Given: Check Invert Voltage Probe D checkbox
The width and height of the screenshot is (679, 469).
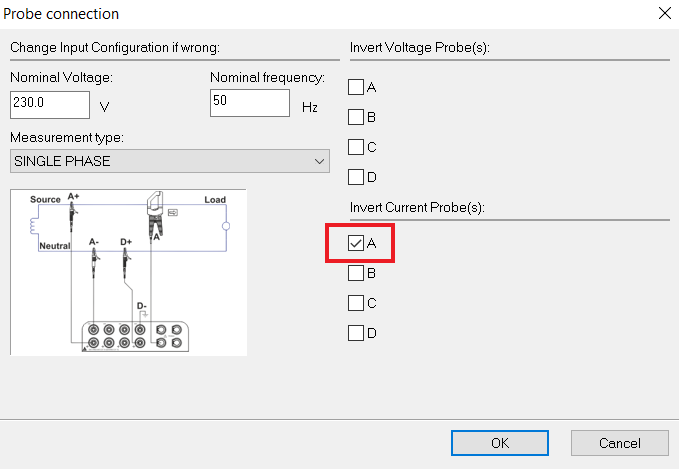Looking at the screenshot, I should pos(356,177).
